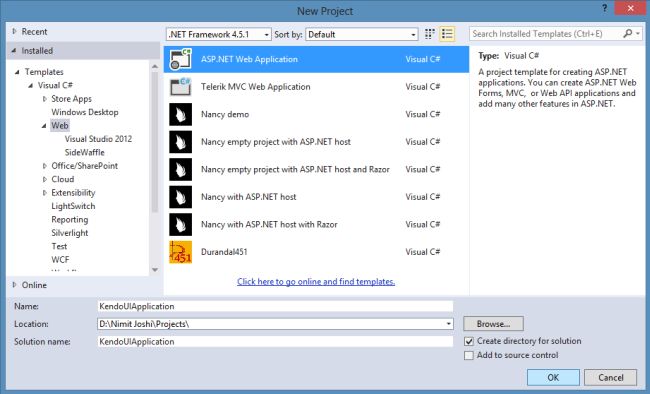Click the search magnifier icon
Image resolution: width=650 pixels, height=394 pixels.
click(x=628, y=34)
